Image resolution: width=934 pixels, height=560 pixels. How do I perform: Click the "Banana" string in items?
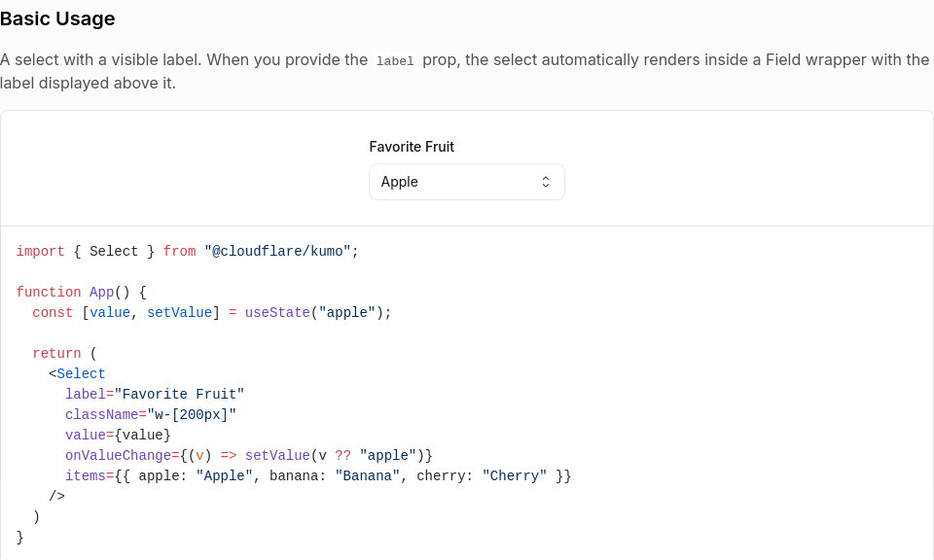[x=368, y=476]
